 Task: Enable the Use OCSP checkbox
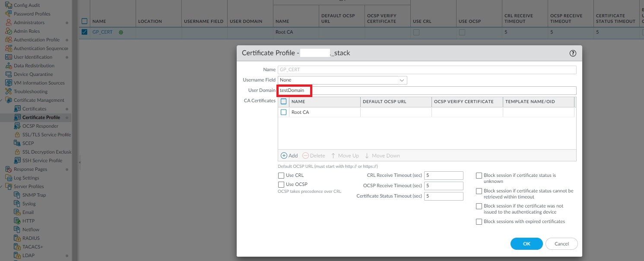tap(281, 184)
